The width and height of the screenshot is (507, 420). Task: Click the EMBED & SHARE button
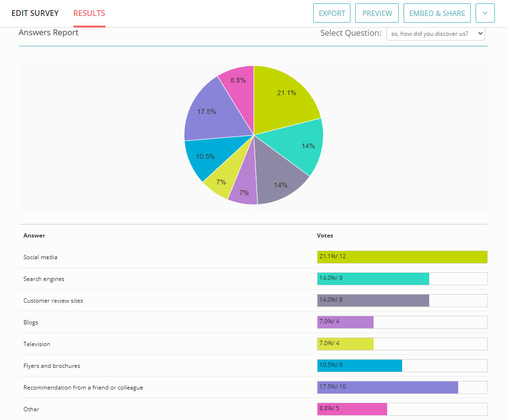pyautogui.click(x=436, y=13)
